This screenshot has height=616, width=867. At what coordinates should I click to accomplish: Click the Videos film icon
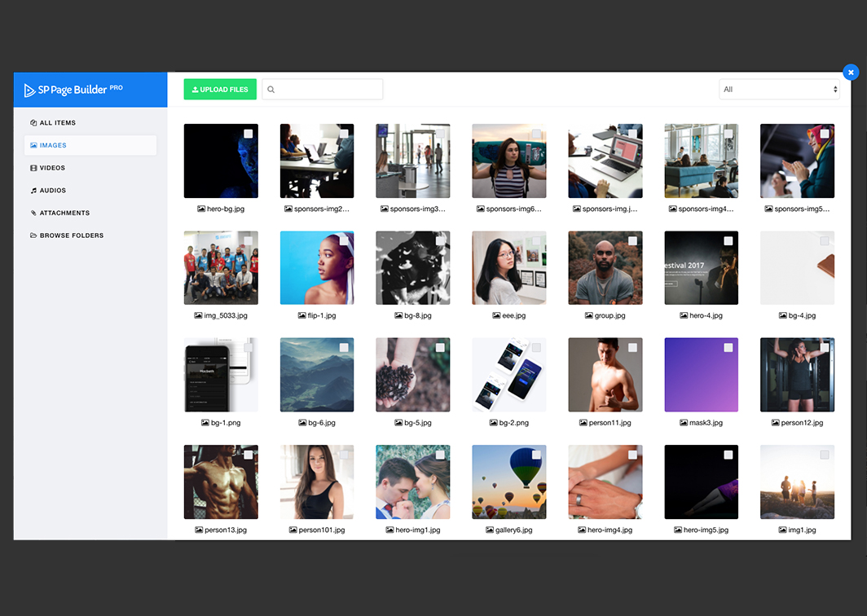pos(33,168)
